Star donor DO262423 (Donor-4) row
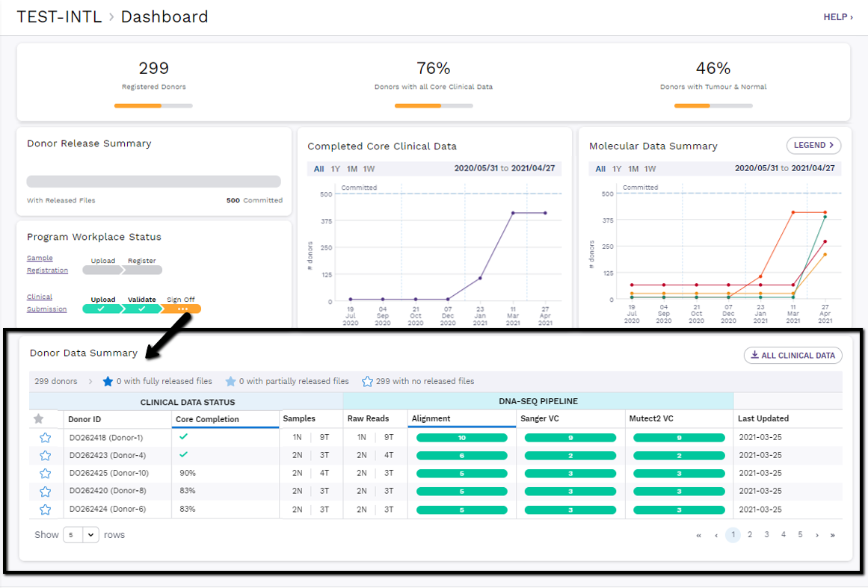The height and width of the screenshot is (588, 868). click(46, 455)
